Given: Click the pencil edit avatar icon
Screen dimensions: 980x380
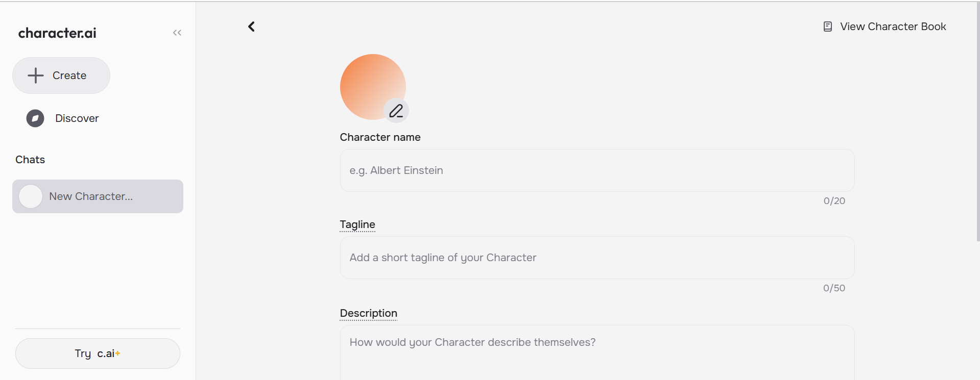Looking at the screenshot, I should point(396,111).
